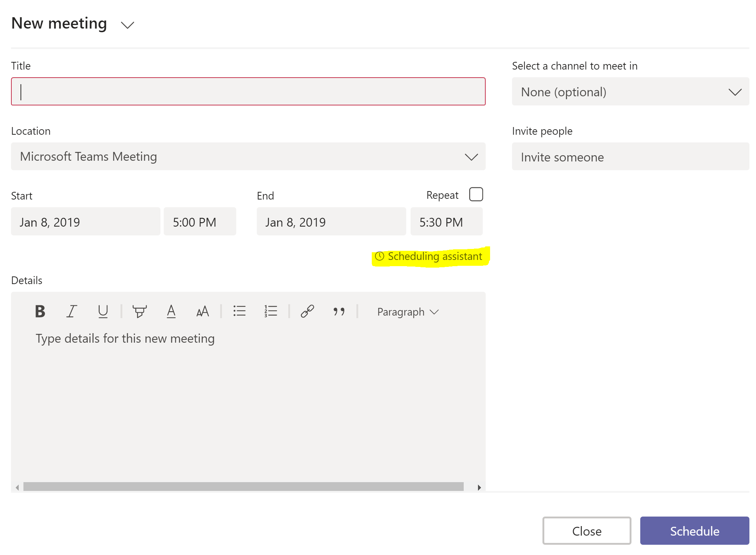Open the Paragraph style dropdown
This screenshot has width=756, height=555.
point(407,312)
